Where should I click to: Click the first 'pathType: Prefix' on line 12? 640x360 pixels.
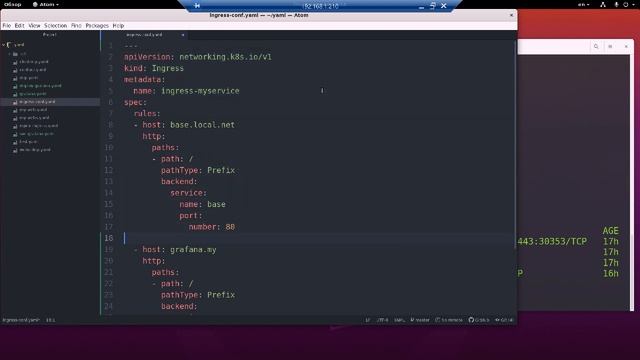coord(198,170)
